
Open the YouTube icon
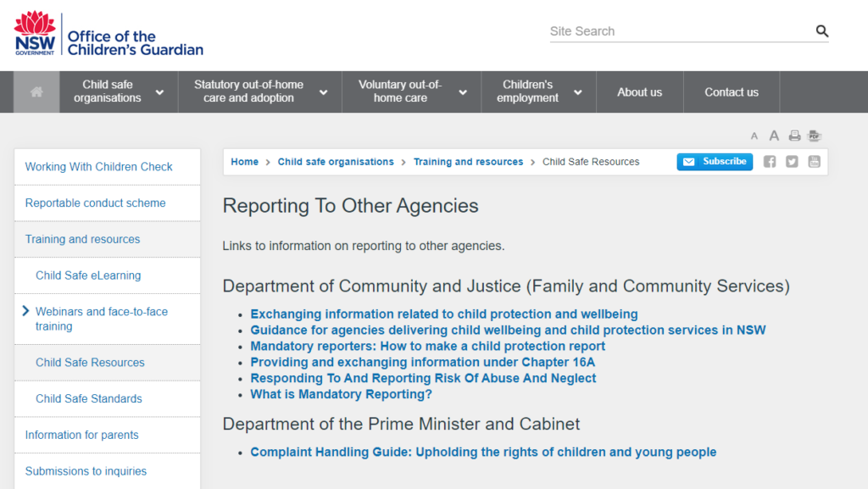[814, 161]
